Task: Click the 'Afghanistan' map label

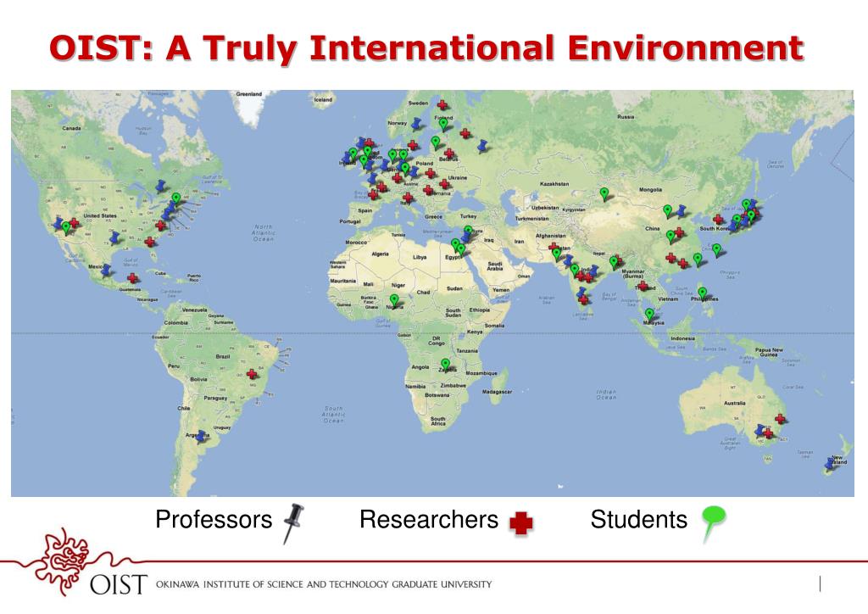Action: click(x=551, y=235)
